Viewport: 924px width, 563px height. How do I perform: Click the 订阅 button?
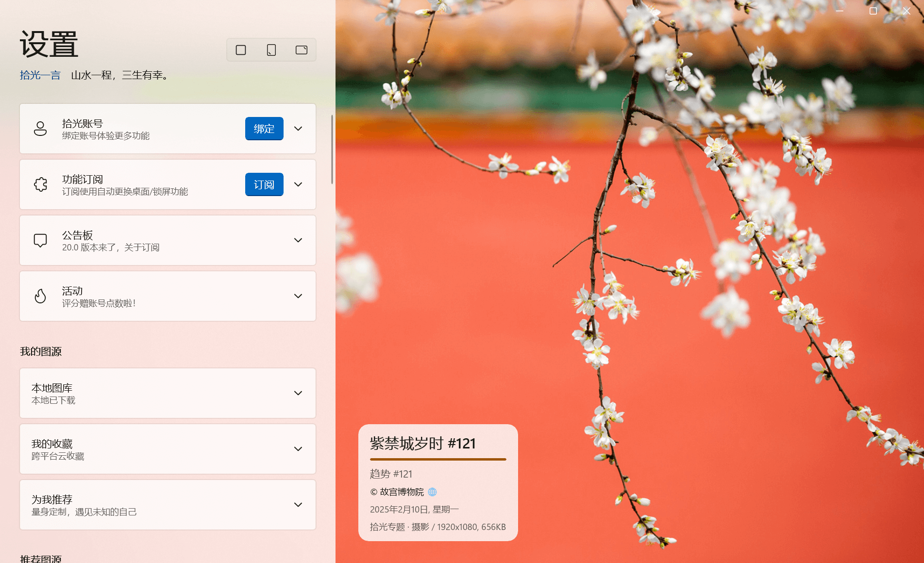264,184
